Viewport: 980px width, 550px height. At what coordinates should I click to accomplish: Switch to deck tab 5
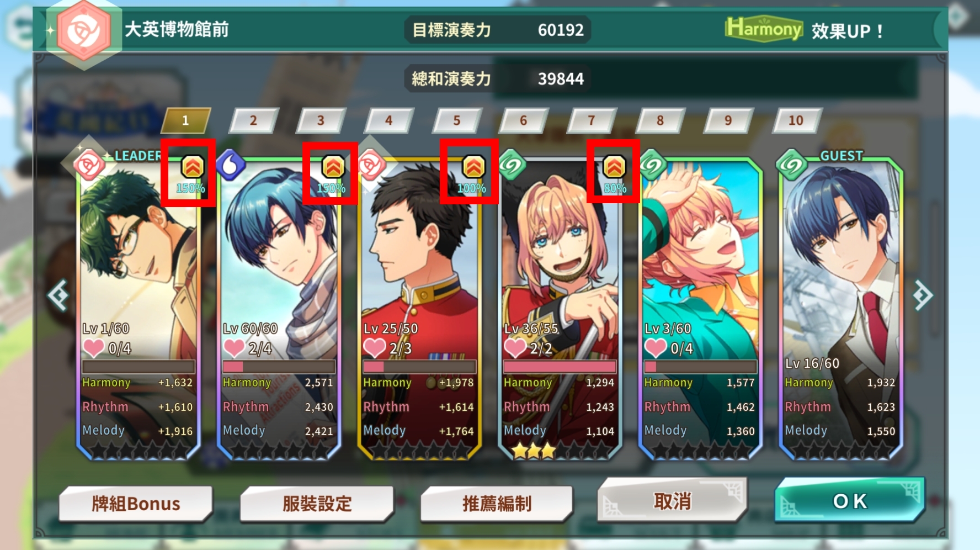[x=457, y=120]
